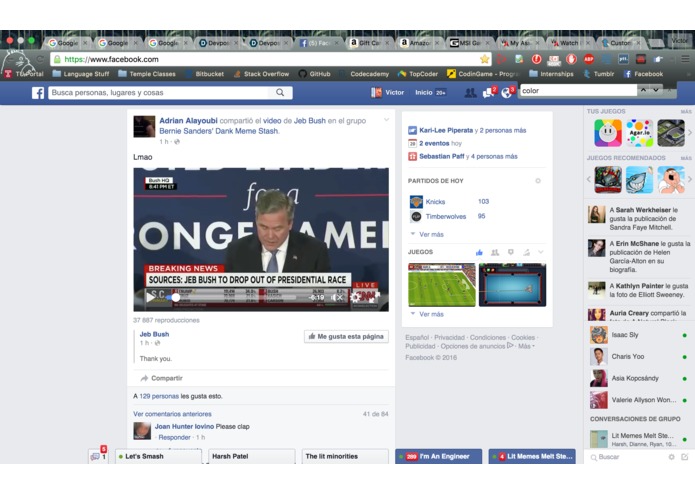Click find-bar next match arrow
The height and width of the screenshot is (494, 695).
coord(656,90)
